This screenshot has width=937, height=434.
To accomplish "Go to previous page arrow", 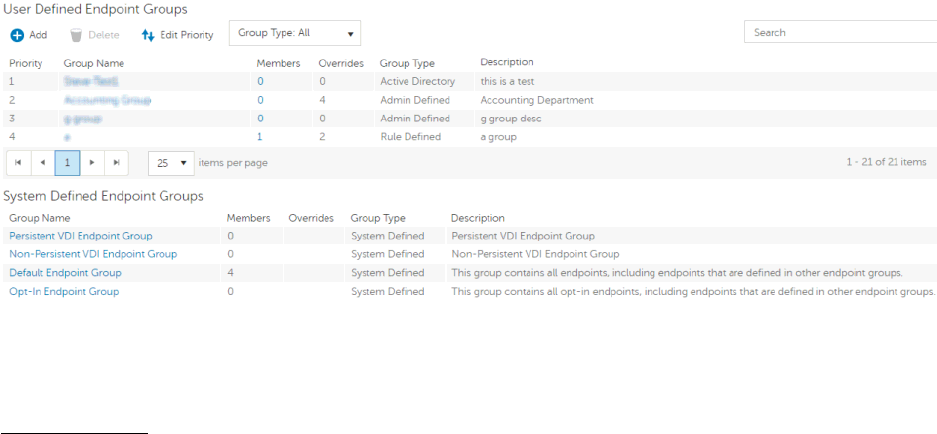I will [42, 162].
